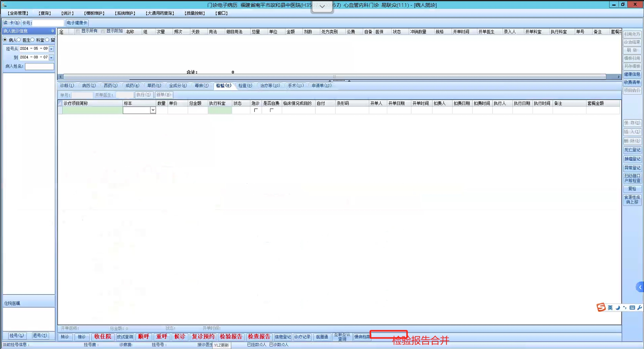
Task: Open Sogou soft keyboard icon
Action: click(x=632, y=307)
